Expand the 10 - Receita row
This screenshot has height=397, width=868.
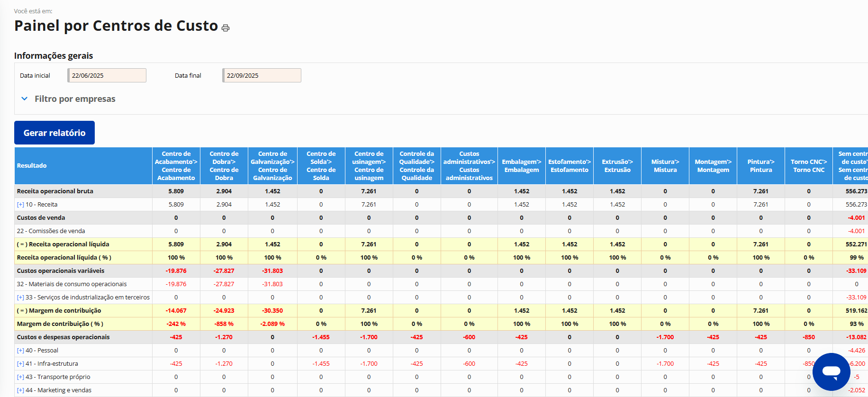[x=20, y=205]
